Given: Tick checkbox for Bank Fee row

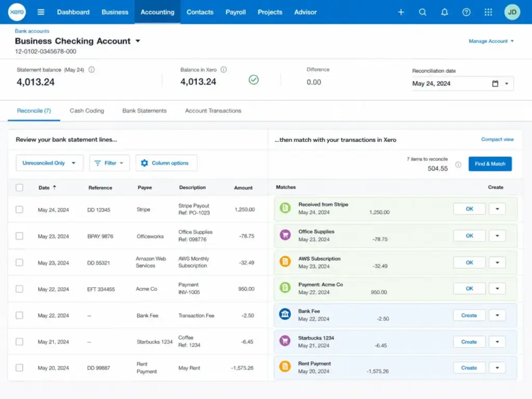Looking at the screenshot, I should click(x=19, y=315).
